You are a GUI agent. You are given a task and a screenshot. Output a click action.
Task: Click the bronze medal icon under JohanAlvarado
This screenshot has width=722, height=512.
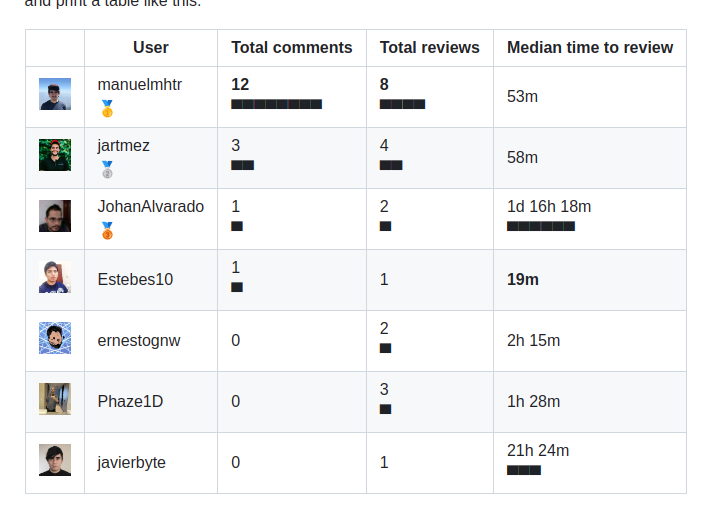pos(107,230)
